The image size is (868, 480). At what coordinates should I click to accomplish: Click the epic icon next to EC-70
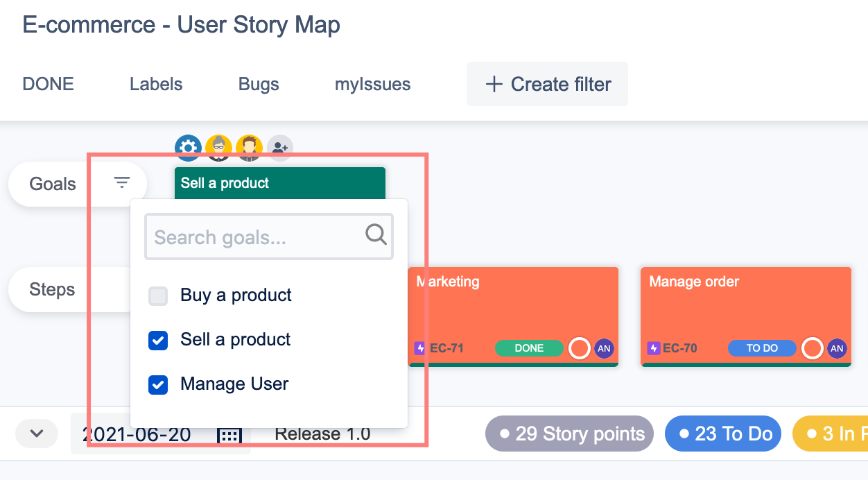pos(653,348)
